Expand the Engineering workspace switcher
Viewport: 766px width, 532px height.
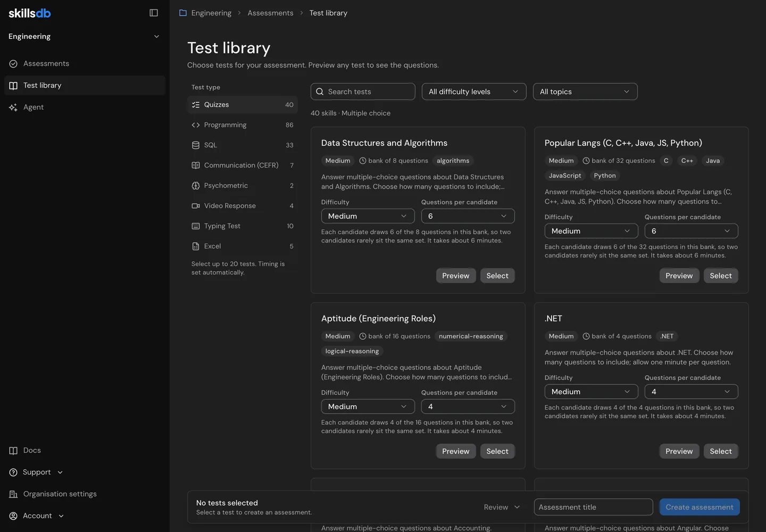pos(85,36)
